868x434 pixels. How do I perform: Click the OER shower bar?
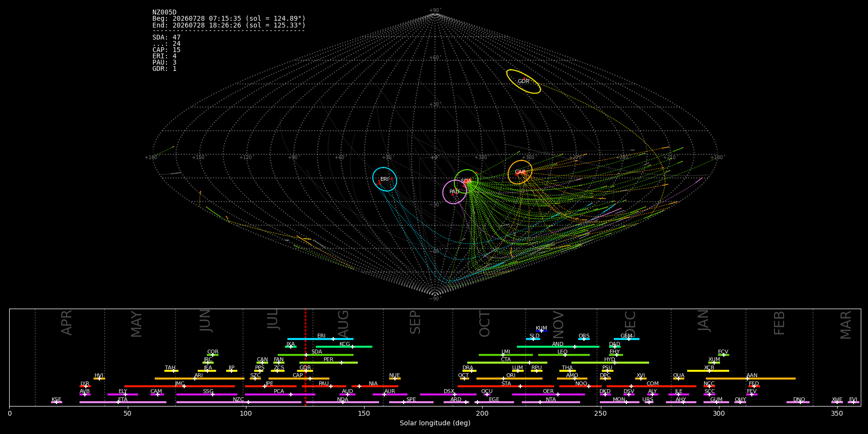(548, 394)
